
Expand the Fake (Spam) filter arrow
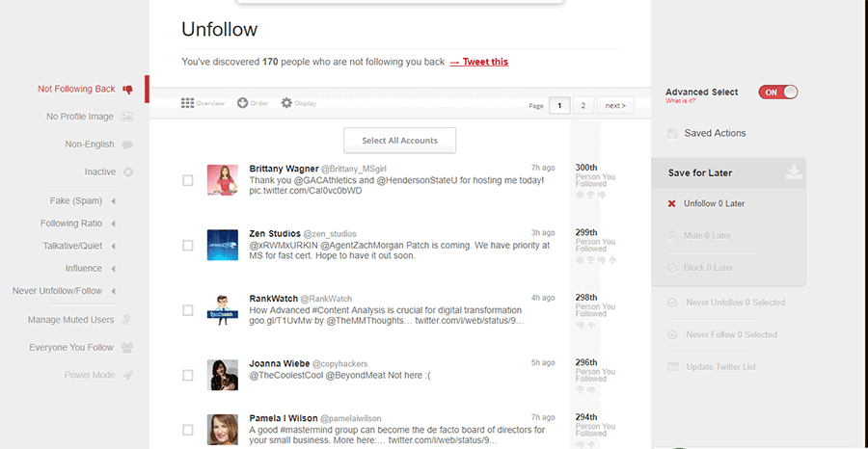pyautogui.click(x=113, y=201)
